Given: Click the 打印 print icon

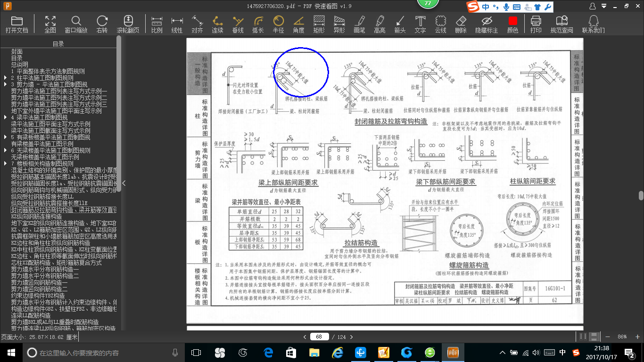Looking at the screenshot, I should [x=536, y=24].
